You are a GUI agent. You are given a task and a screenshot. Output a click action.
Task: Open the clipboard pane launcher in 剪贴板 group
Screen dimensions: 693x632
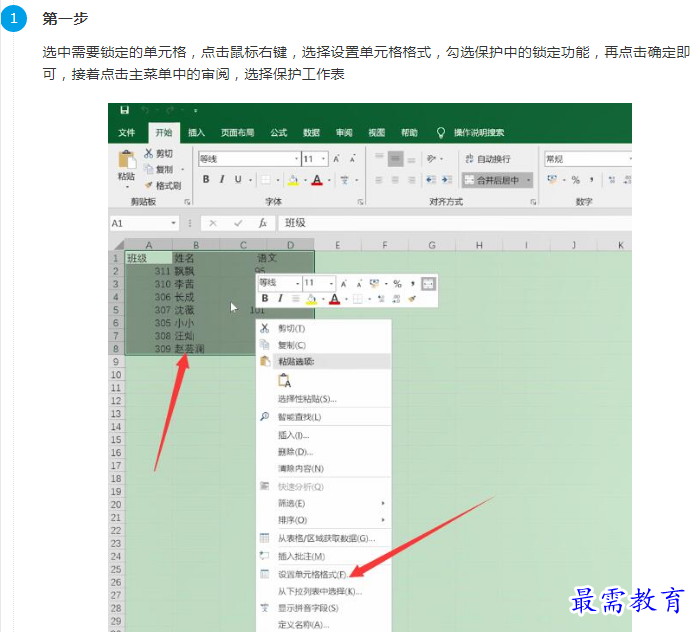pyautogui.click(x=187, y=202)
